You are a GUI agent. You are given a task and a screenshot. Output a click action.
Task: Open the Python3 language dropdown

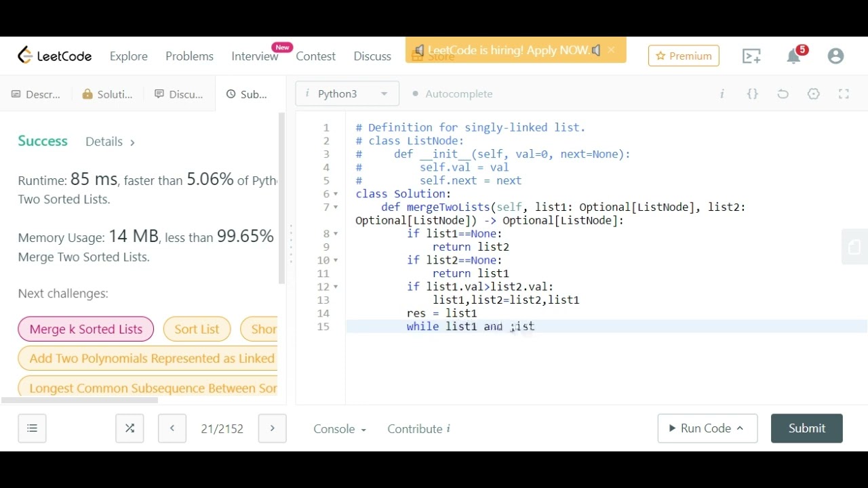(x=347, y=94)
